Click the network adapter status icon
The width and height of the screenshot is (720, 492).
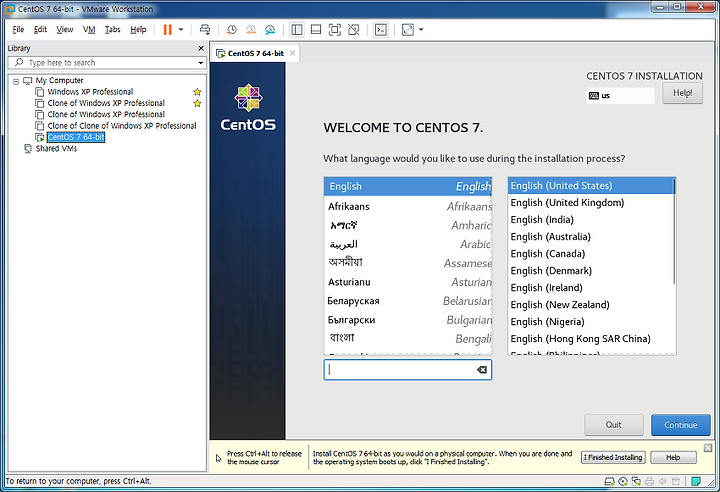pos(636,481)
